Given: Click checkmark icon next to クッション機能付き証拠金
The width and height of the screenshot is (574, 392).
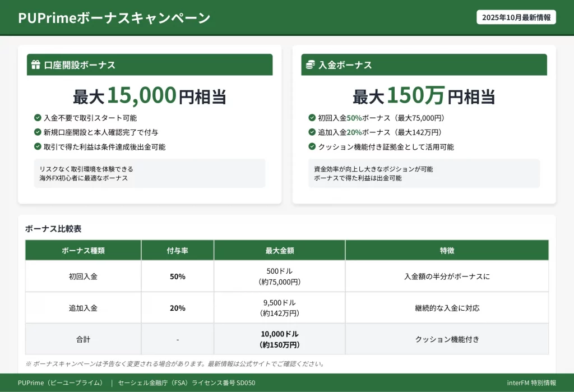Looking at the screenshot, I should click(312, 147).
